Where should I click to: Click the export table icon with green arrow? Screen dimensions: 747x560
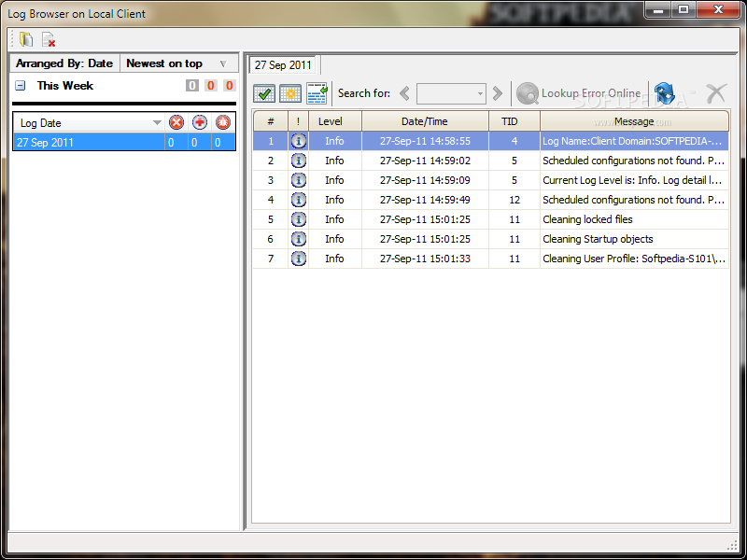coord(317,93)
